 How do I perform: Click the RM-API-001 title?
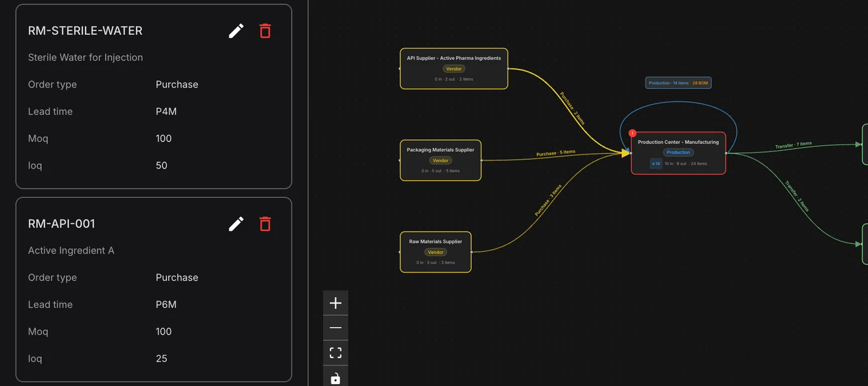61,223
